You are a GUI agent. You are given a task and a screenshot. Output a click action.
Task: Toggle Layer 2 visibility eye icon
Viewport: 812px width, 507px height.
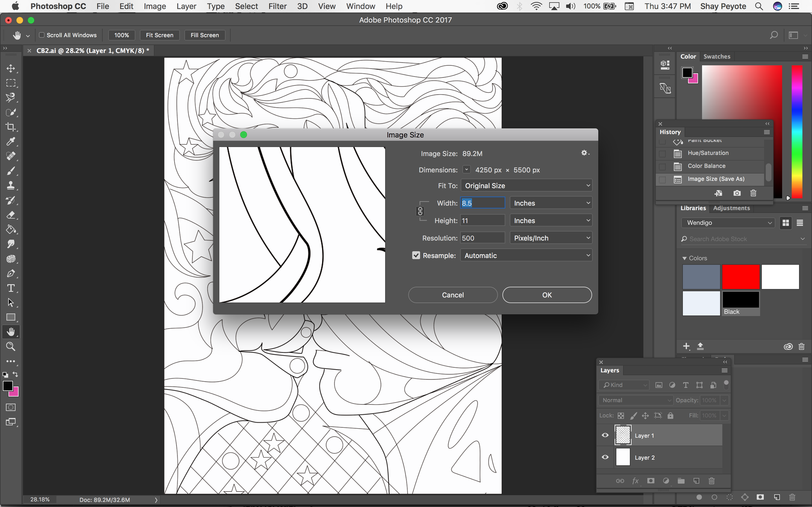point(606,457)
